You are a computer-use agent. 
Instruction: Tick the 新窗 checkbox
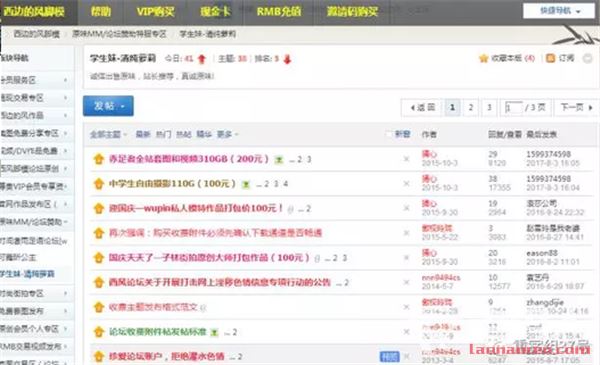pos(389,134)
